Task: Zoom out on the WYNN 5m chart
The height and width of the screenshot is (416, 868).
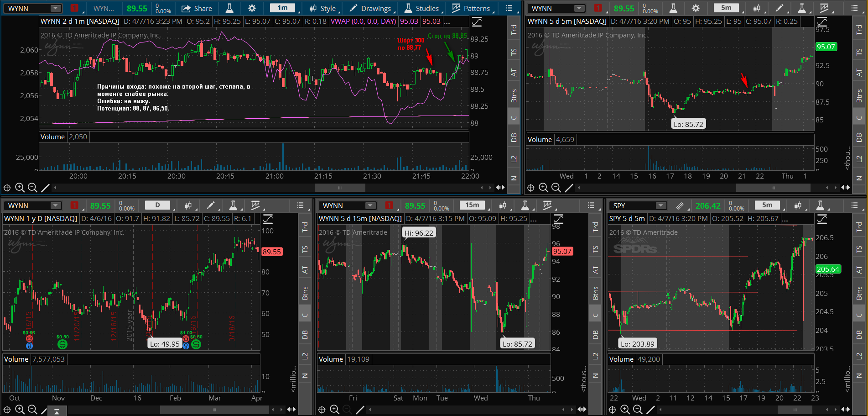Action: [x=556, y=187]
